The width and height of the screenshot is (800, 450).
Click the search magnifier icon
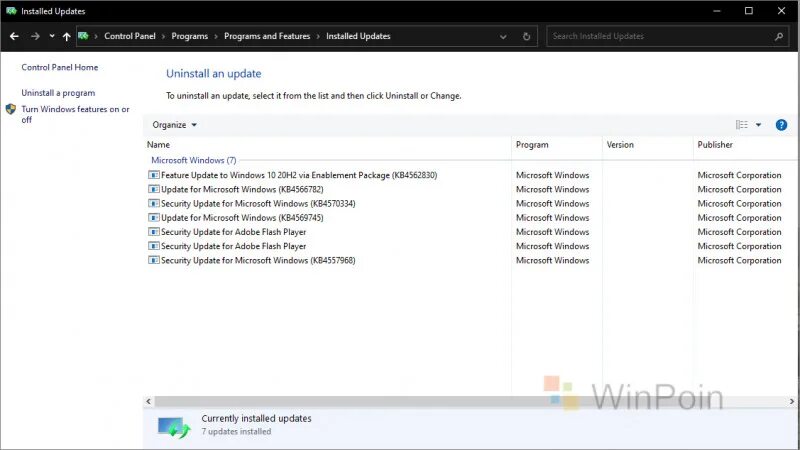(x=779, y=36)
